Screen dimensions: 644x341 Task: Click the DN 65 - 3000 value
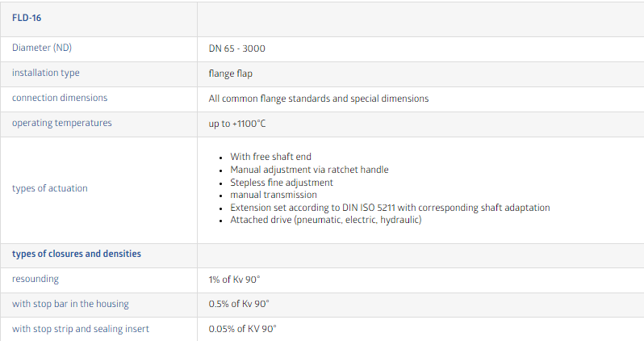[236, 48]
